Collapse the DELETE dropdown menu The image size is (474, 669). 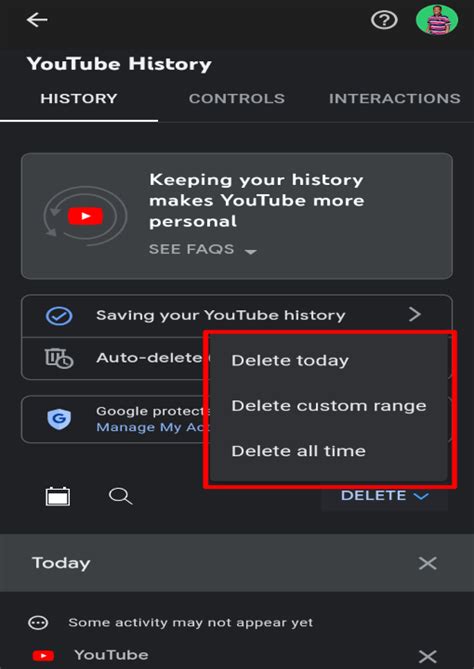pos(384,496)
